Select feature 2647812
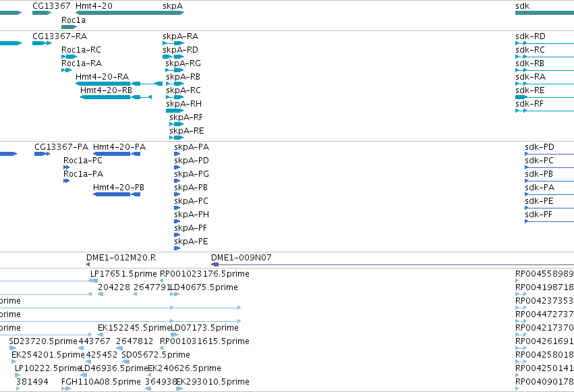 pos(135,341)
